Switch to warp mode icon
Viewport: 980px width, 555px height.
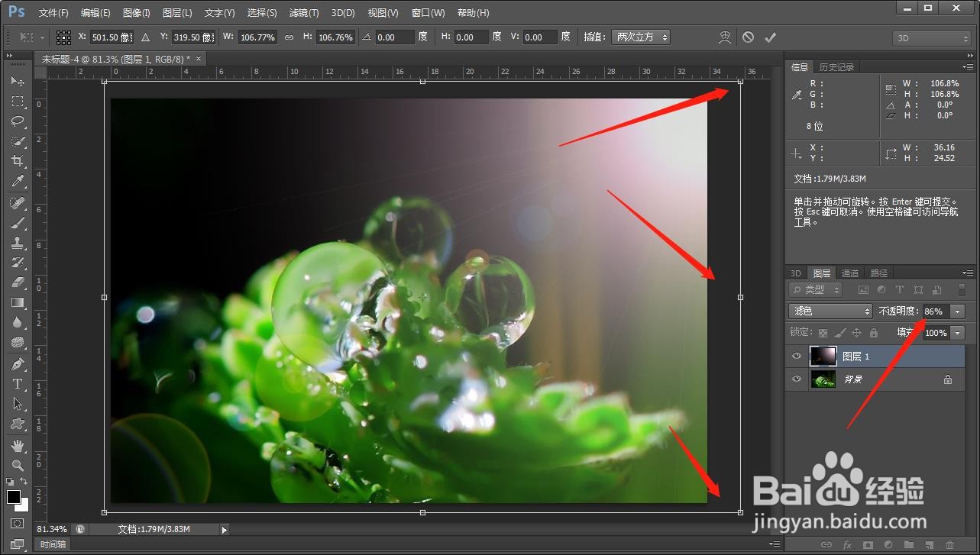724,37
